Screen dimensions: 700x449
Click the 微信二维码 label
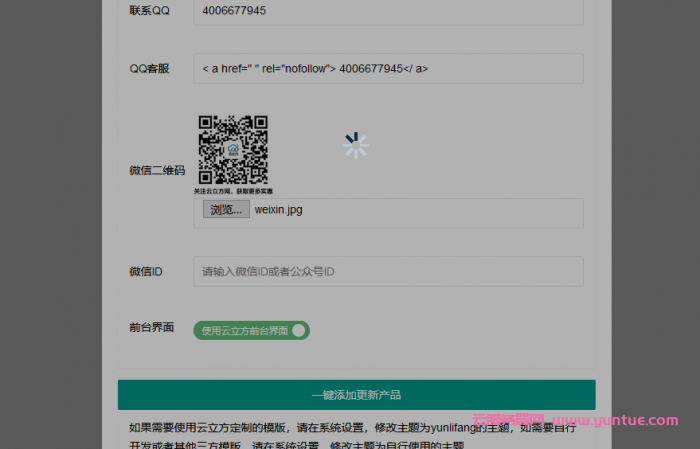tap(156, 170)
